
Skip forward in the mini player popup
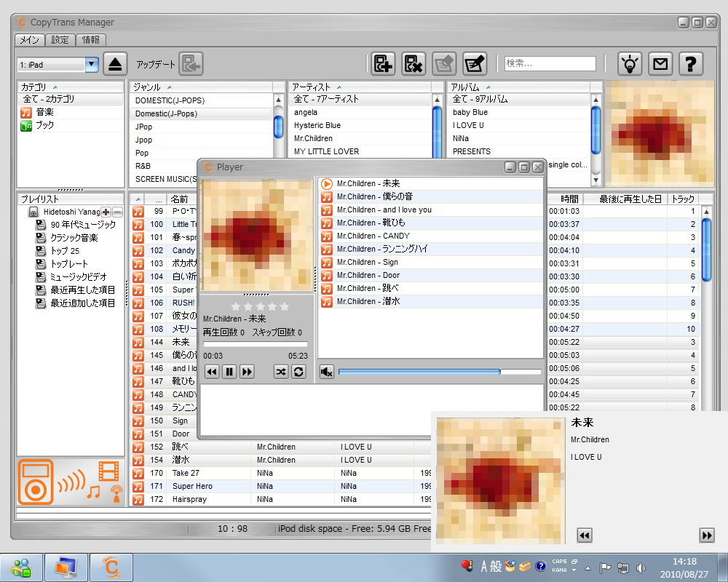(x=706, y=535)
